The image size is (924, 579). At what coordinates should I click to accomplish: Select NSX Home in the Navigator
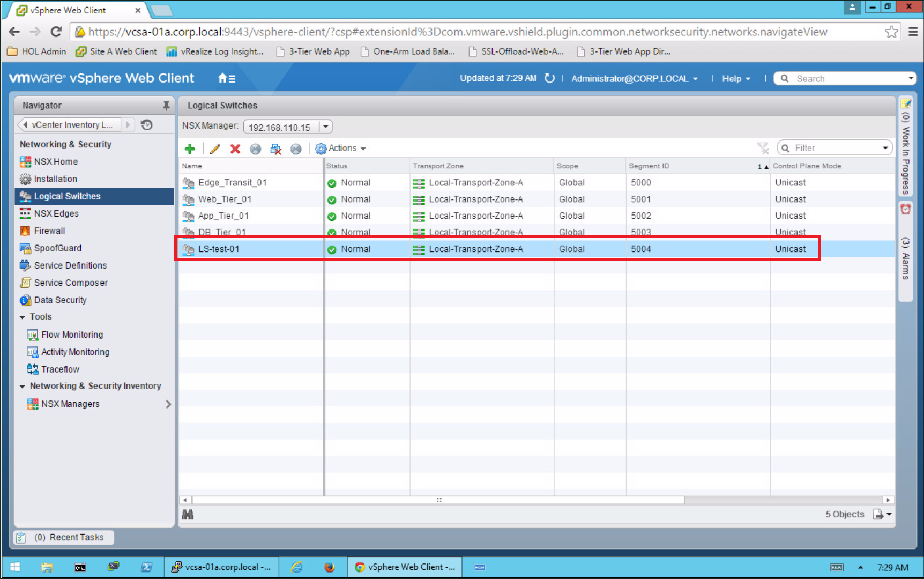56,161
